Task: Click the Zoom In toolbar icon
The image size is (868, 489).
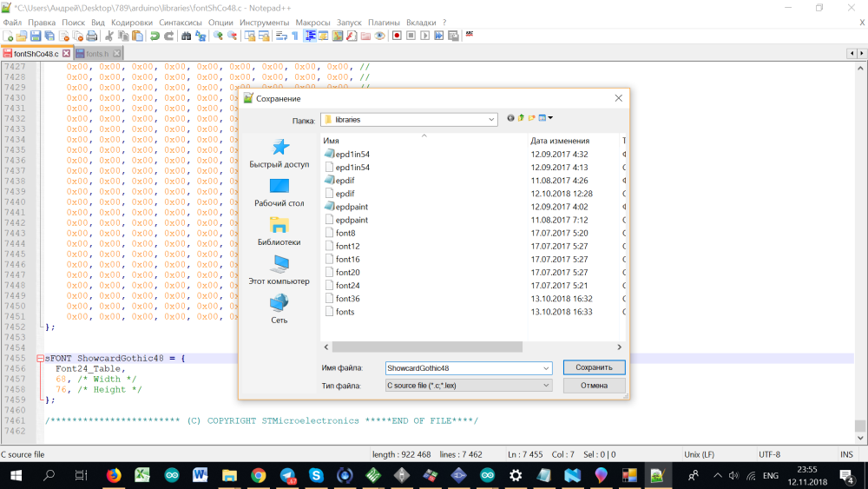Action: 218,36
